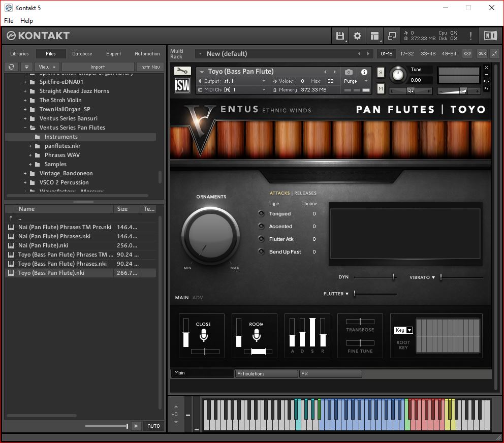
Task: Click the Import button
Action: click(98, 67)
